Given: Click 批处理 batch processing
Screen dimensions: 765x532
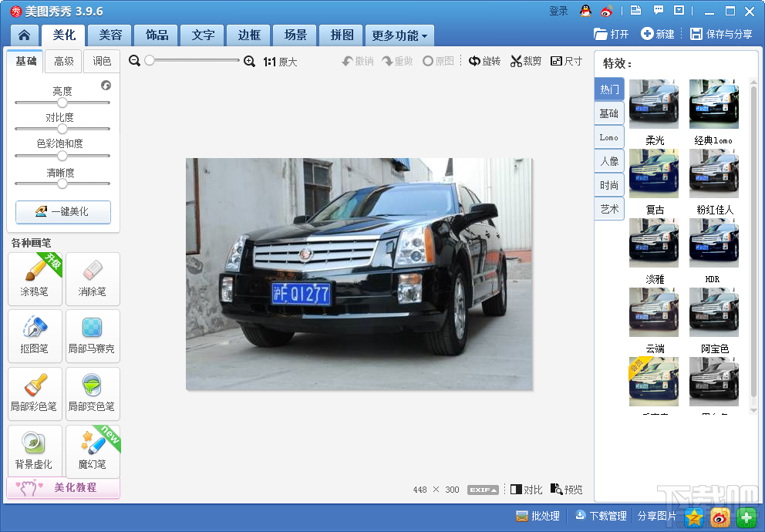Looking at the screenshot, I should point(538,516).
